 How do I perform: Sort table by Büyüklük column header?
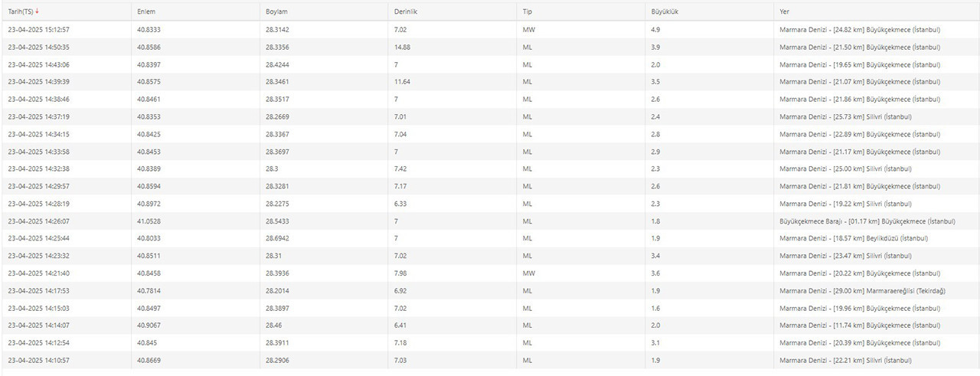tap(665, 12)
